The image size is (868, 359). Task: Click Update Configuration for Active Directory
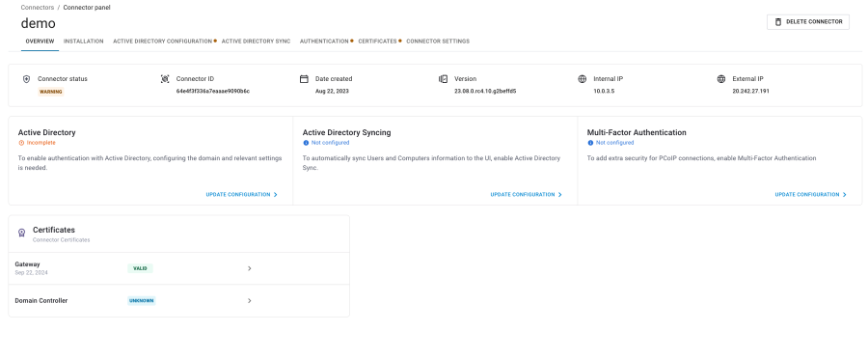coord(241,195)
